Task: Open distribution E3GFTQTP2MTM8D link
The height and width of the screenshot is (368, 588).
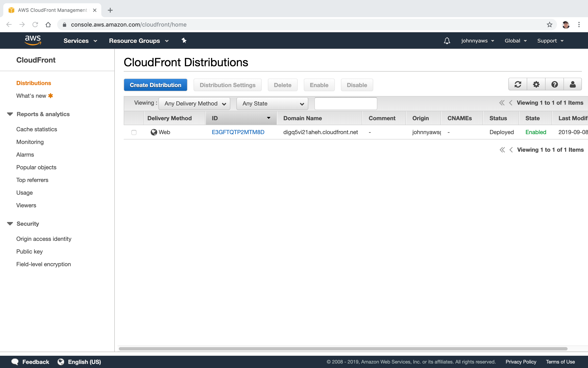Action: click(238, 132)
